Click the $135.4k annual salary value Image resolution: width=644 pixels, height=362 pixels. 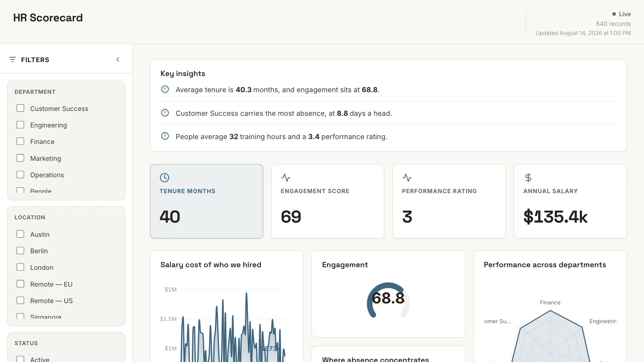pos(555,217)
